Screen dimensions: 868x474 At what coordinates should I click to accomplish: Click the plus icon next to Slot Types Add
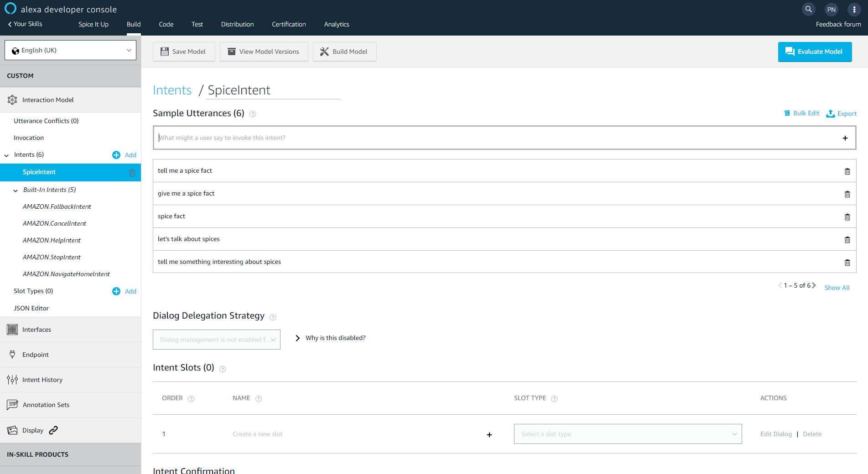coord(116,291)
